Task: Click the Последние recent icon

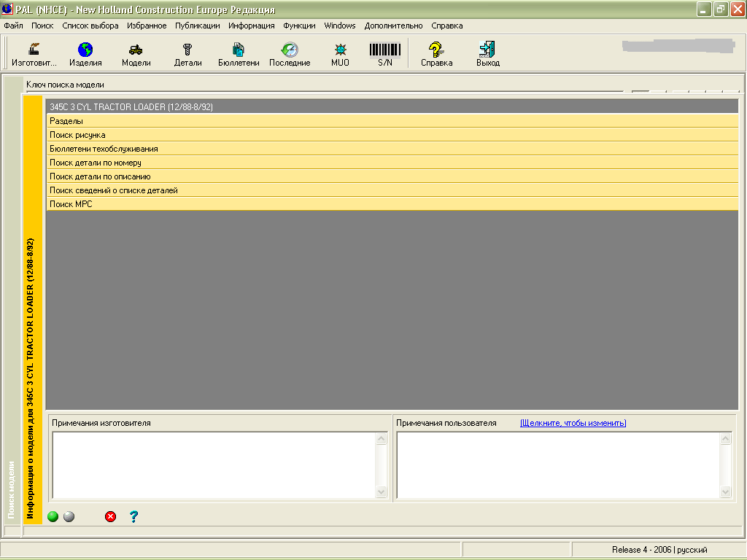Action: [x=290, y=54]
